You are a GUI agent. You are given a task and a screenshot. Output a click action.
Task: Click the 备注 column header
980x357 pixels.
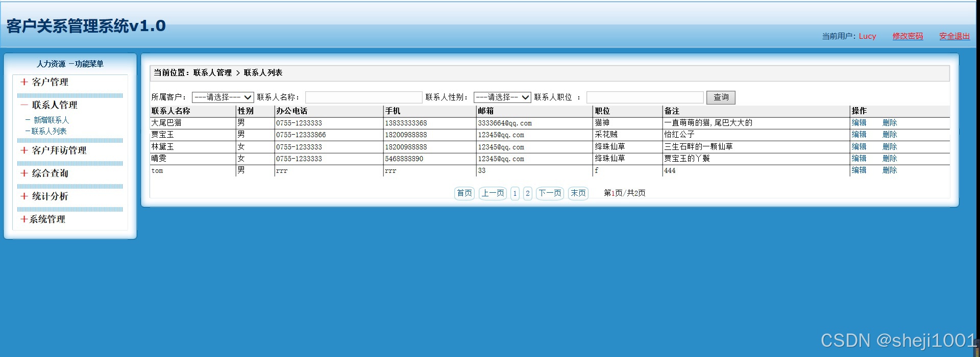tap(672, 111)
